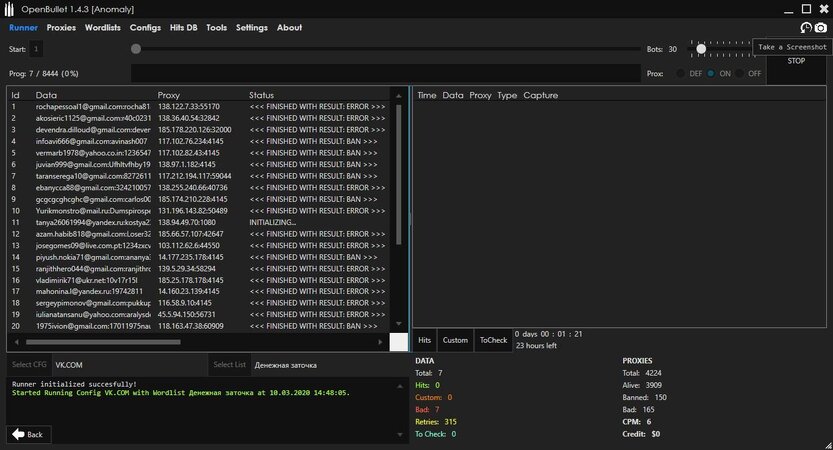Image resolution: width=833 pixels, height=450 pixels.
Task: Click the Runner initialized succesfully log line
Action: 74,384
